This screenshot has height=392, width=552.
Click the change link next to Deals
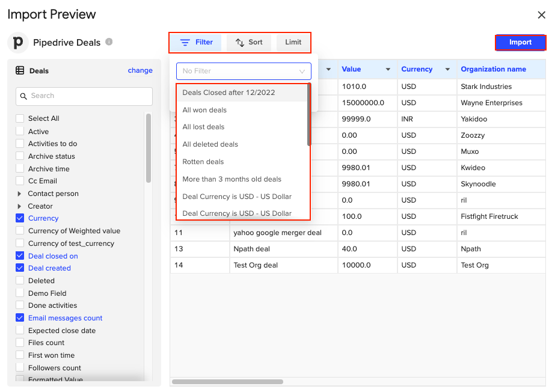point(140,70)
